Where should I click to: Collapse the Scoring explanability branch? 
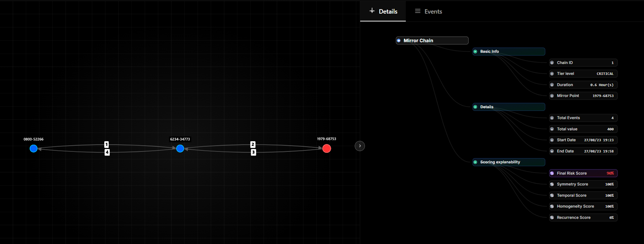pyautogui.click(x=509, y=162)
